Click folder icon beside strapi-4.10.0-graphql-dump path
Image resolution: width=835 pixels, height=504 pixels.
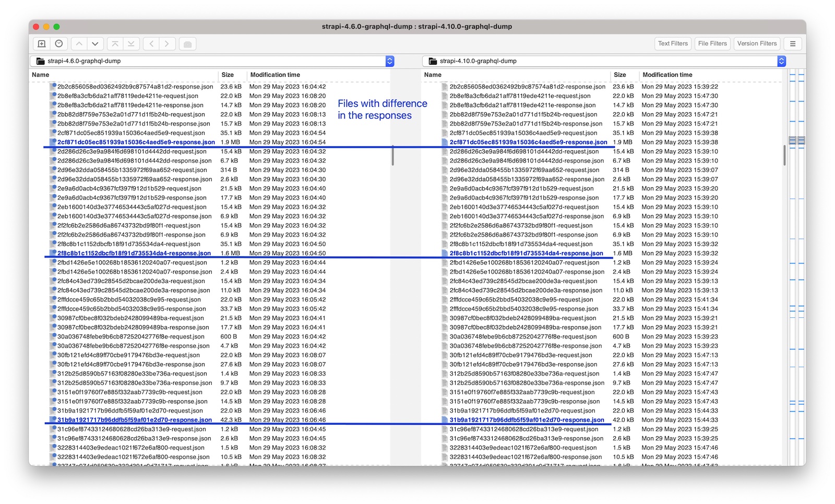[433, 61]
